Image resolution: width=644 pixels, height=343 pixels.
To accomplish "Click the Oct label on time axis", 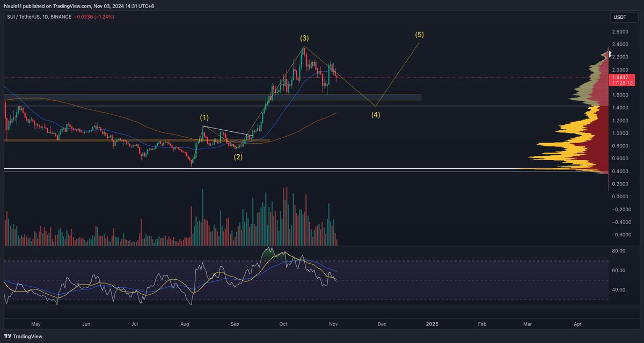I will click(283, 324).
